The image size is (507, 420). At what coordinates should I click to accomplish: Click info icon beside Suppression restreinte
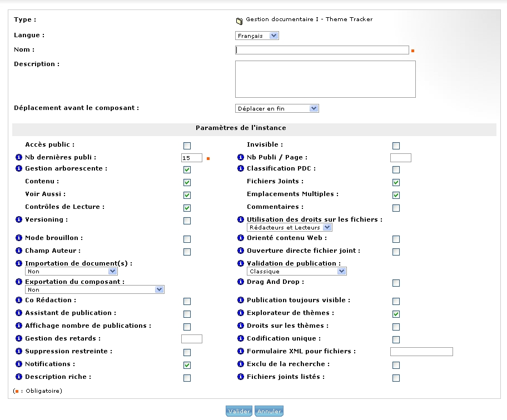click(19, 351)
